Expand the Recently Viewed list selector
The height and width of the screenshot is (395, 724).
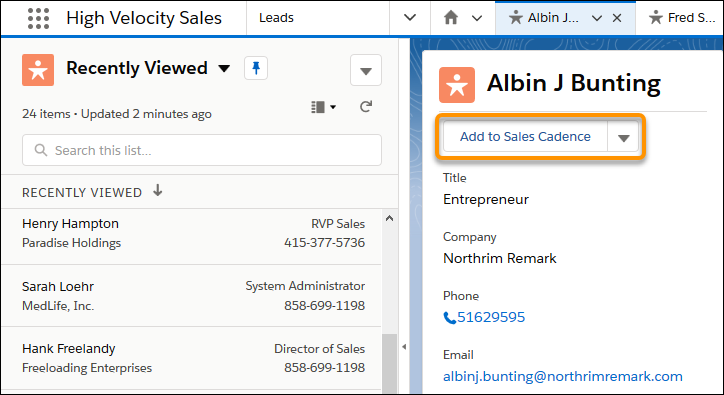[x=224, y=69]
